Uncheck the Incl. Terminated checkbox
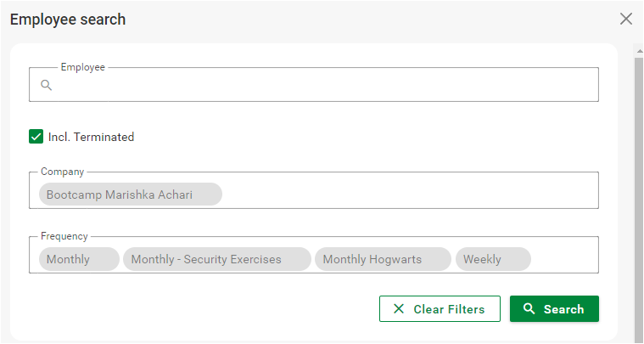The height and width of the screenshot is (344, 644). coord(36,137)
